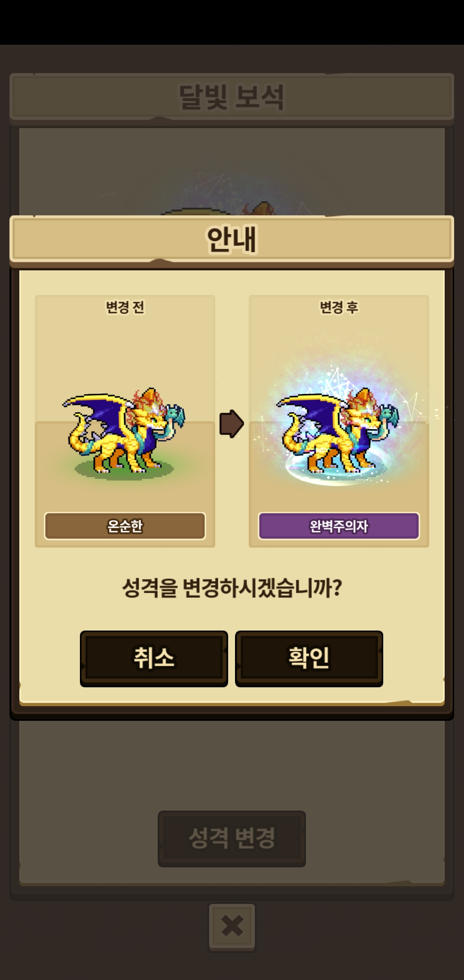
Task: Tap the 성격을 변경하시겠습니까? question text
Action: (232, 588)
